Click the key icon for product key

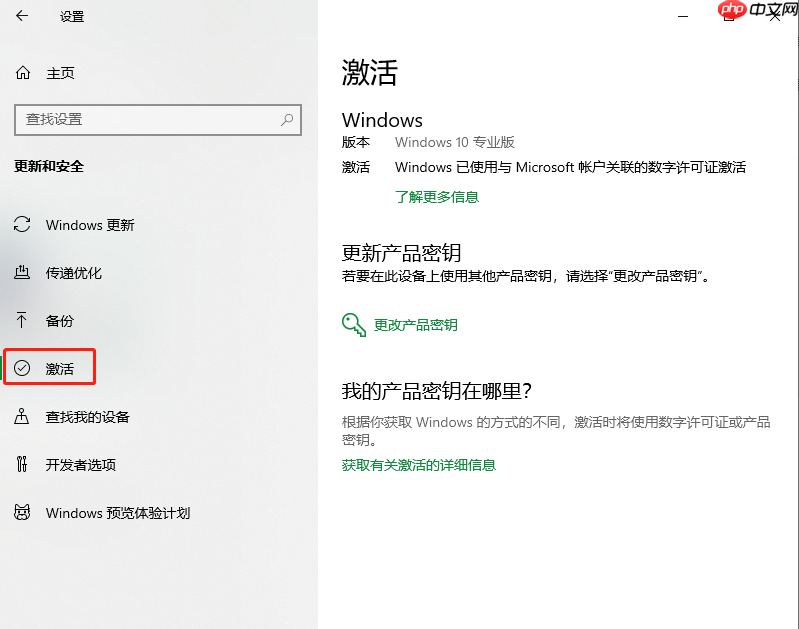point(354,325)
